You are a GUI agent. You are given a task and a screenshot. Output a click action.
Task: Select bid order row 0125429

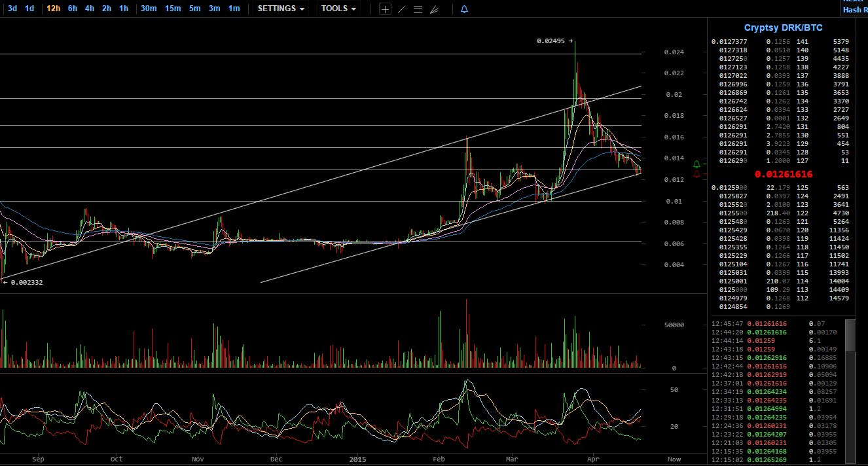(x=780, y=230)
